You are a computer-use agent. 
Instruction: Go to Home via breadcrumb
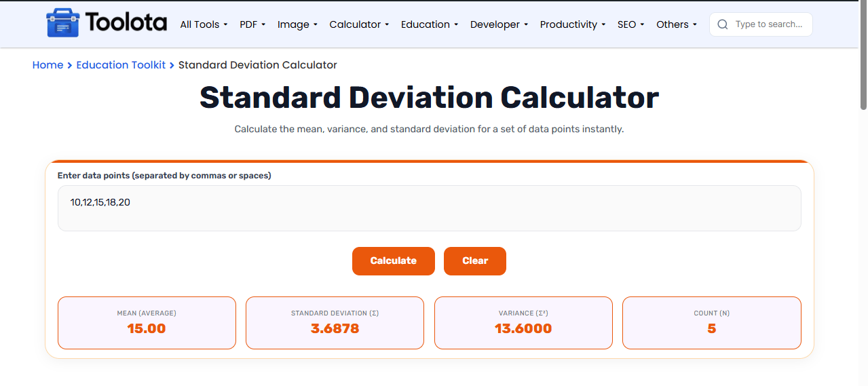[48, 65]
